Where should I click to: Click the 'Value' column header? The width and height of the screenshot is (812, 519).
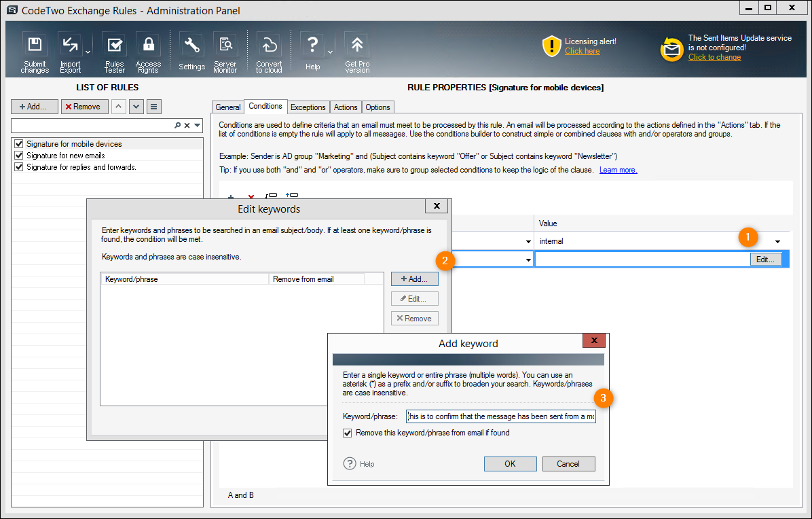click(x=661, y=223)
